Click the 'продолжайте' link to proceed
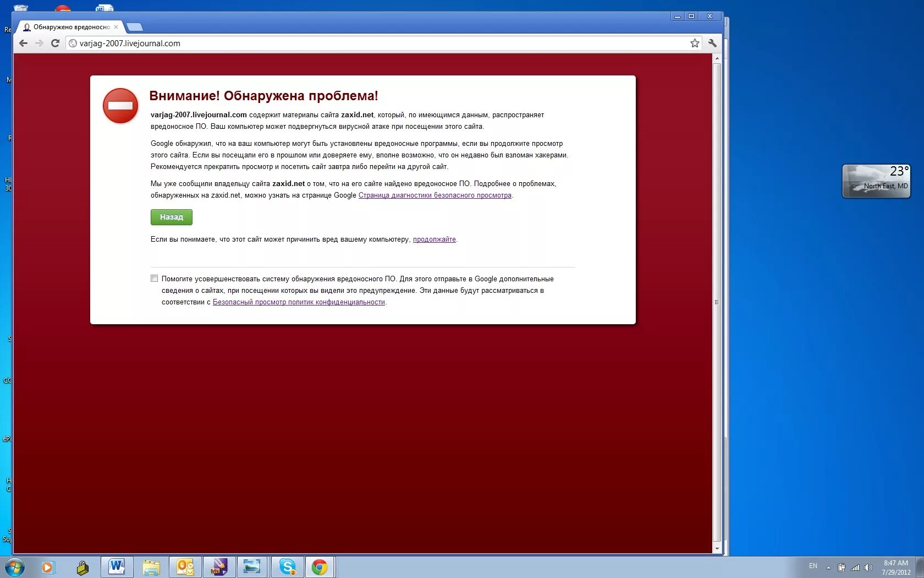This screenshot has width=924, height=578. click(x=435, y=239)
